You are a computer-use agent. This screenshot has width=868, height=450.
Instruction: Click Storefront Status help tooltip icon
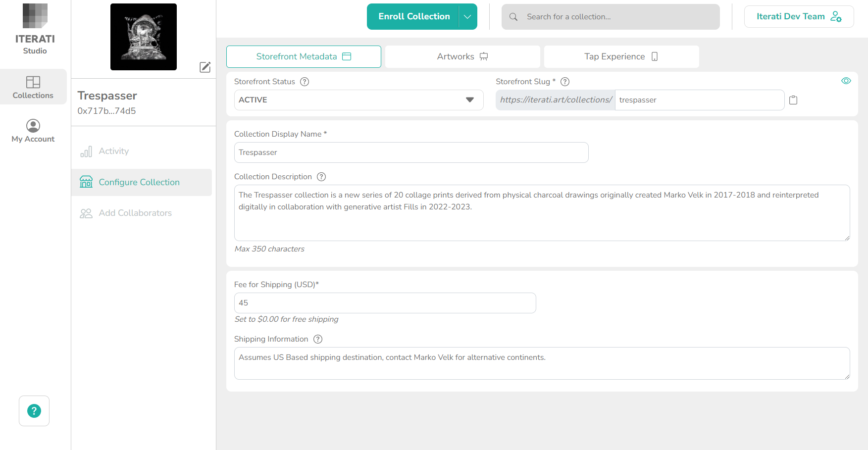[305, 82]
